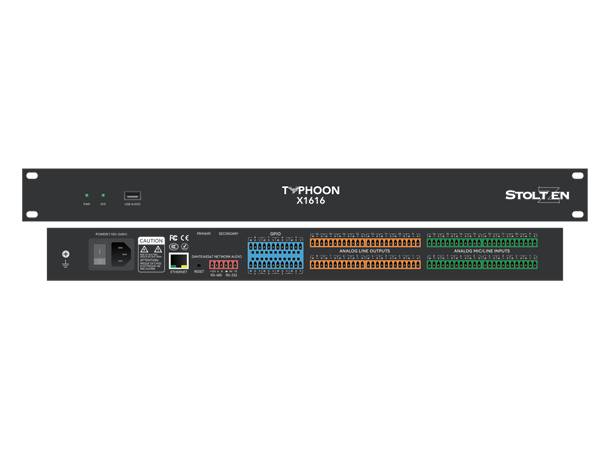Click the PRIMARY label on the rear panel
The height and width of the screenshot is (450, 610).
coord(204,234)
